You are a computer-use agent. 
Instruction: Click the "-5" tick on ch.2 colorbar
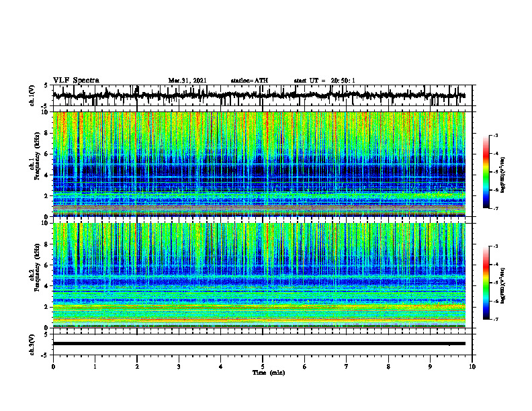(496, 283)
